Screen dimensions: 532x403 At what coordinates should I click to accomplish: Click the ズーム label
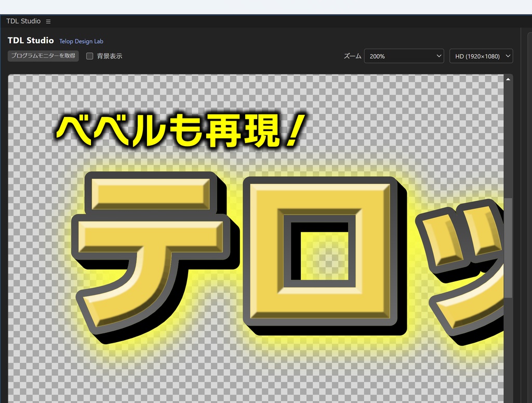[352, 56]
